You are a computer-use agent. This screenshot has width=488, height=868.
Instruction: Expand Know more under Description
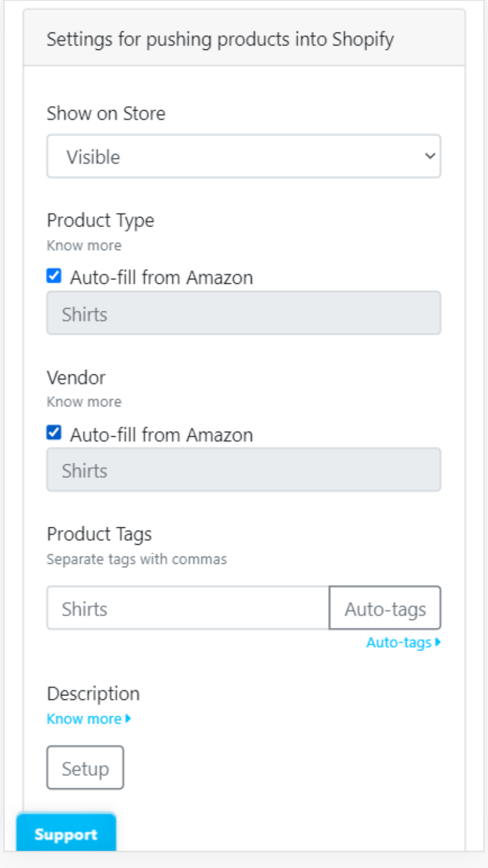tap(85, 718)
